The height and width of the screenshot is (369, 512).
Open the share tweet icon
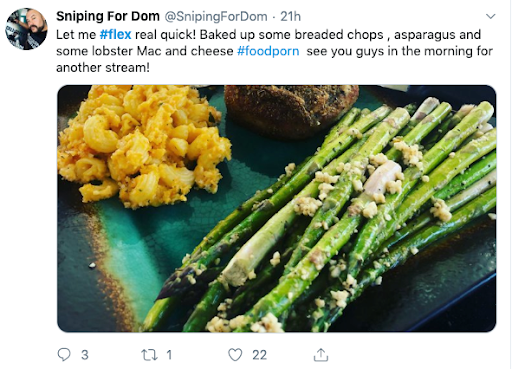click(x=321, y=355)
